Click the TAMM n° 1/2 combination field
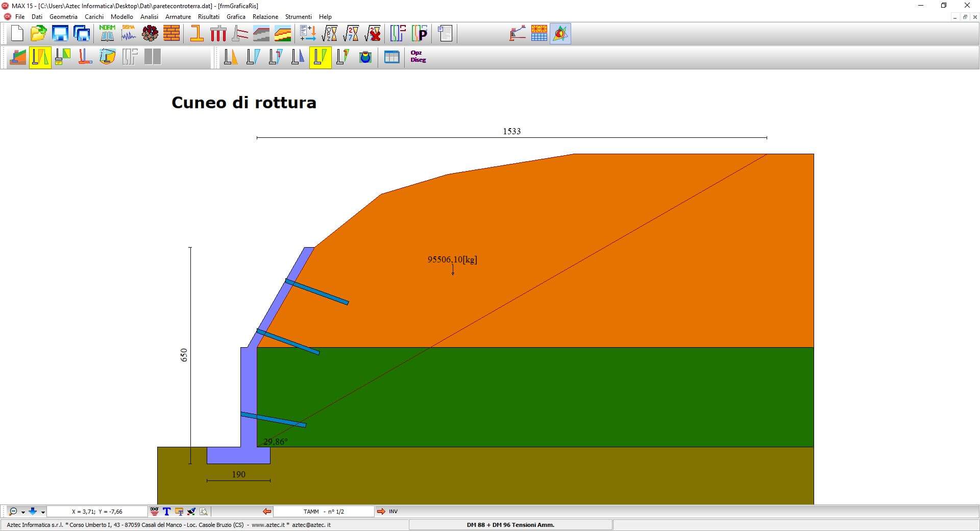 pyautogui.click(x=324, y=511)
